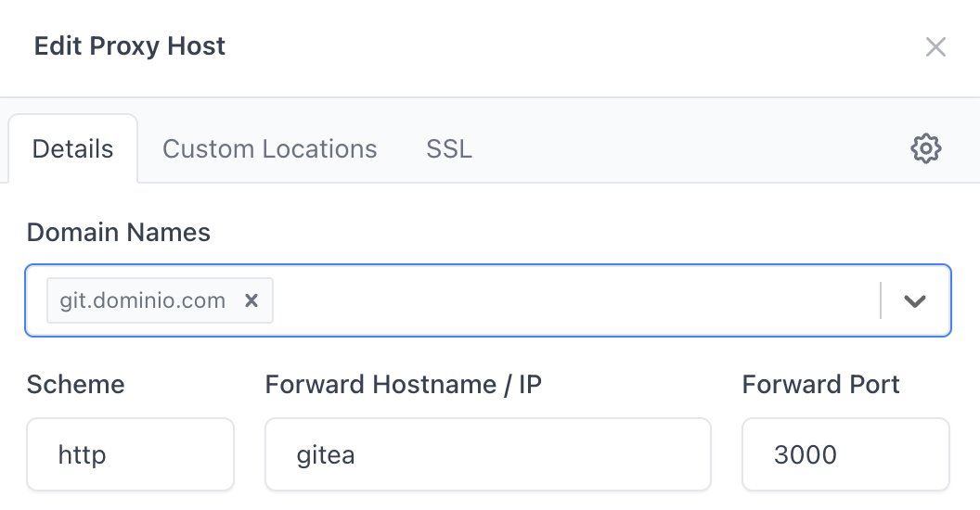Click the blank header area beside the title

(557, 46)
